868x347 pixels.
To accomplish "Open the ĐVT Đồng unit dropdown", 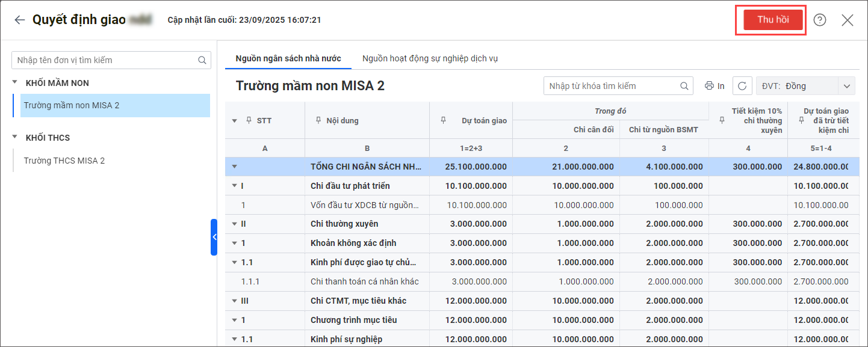I will point(848,86).
